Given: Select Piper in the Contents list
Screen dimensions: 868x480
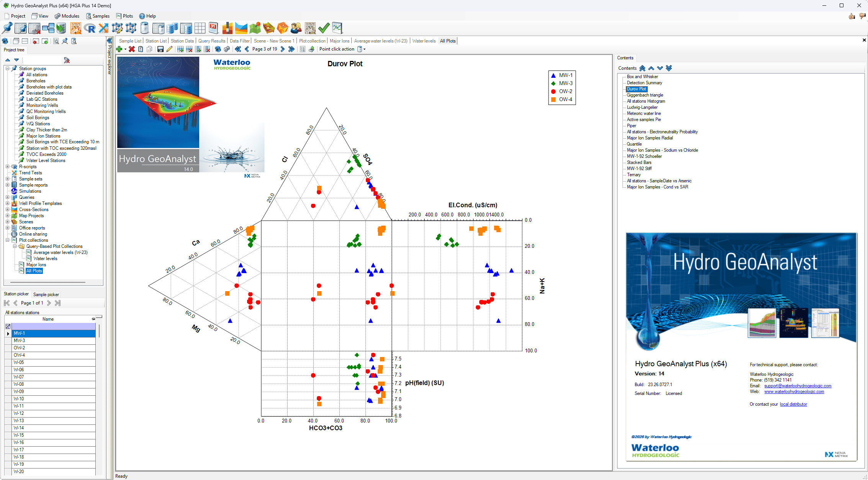Looking at the screenshot, I should [x=631, y=126].
